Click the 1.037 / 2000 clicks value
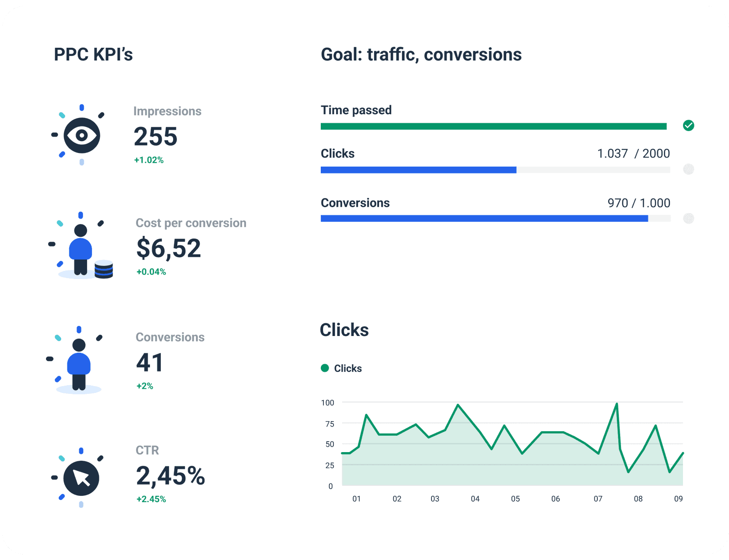The height and width of the screenshot is (560, 729). (633, 153)
